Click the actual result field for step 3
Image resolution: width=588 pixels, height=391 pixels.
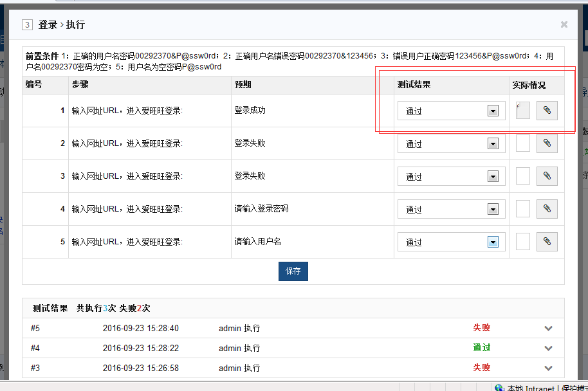523,176
